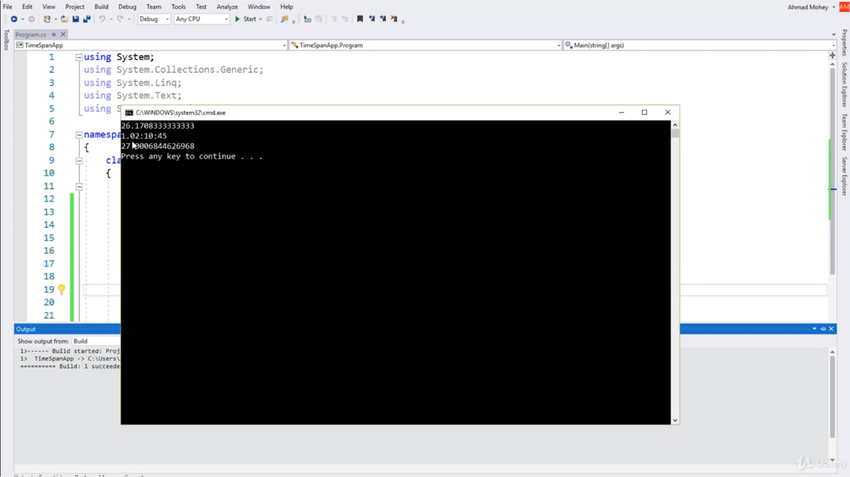Screen dimensions: 850x477
Task: Click the Save icon in toolbar
Action: [75, 19]
